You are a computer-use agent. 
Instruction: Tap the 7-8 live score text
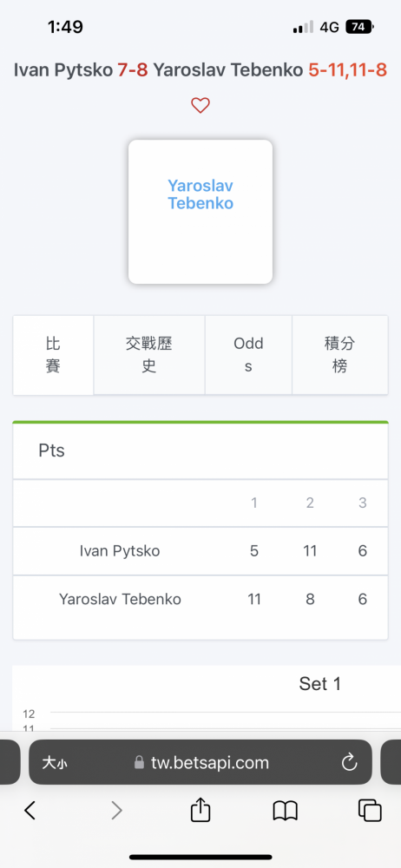(x=133, y=71)
